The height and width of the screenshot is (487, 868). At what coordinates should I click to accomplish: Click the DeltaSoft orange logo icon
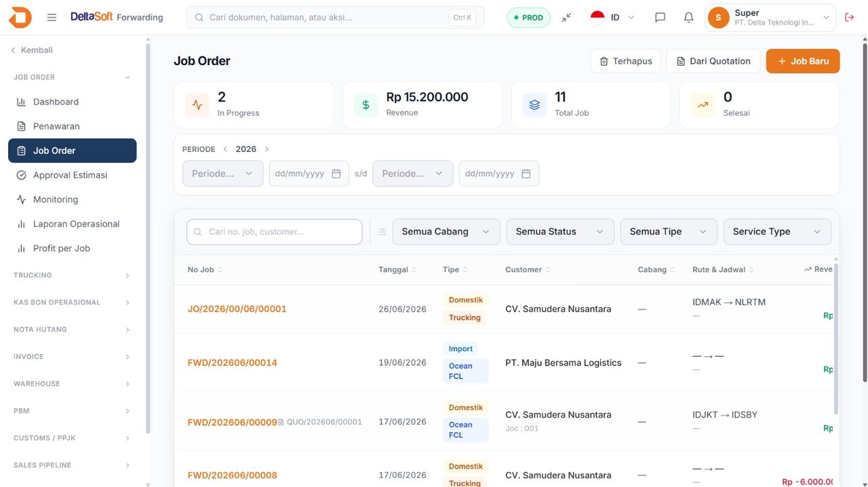coord(20,18)
